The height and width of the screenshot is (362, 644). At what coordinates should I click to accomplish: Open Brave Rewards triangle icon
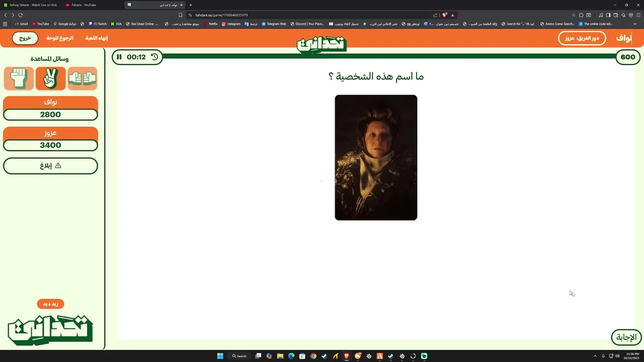point(452,15)
